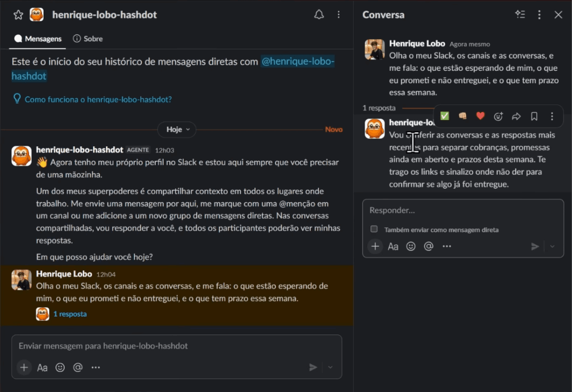Open more actions in thread composer
572x392 pixels.
click(446, 246)
